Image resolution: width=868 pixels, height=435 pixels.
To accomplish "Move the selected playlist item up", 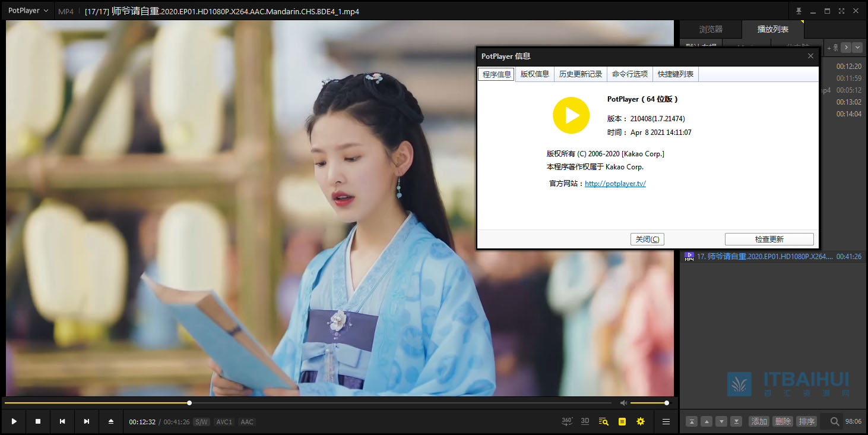I will pos(706,421).
